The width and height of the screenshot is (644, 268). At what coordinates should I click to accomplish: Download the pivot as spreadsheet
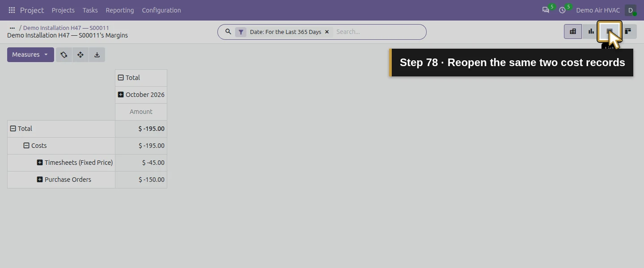point(97,54)
